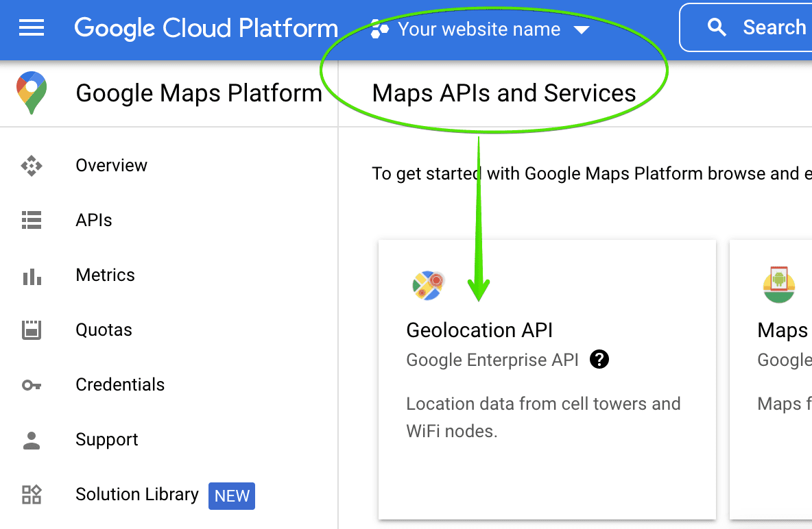The height and width of the screenshot is (529, 812).
Task: Open the partially visible Maps card title
Action: pos(783,330)
